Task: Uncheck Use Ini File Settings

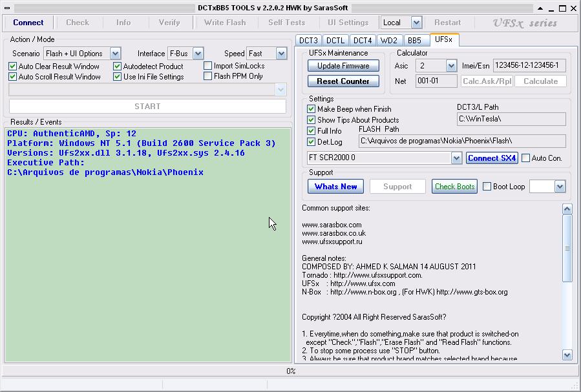Action: click(118, 77)
